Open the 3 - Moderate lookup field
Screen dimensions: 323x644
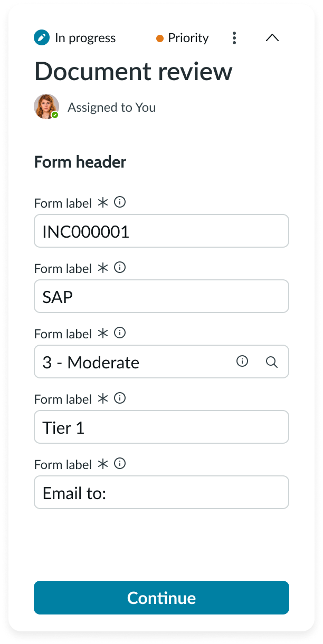(132, 362)
